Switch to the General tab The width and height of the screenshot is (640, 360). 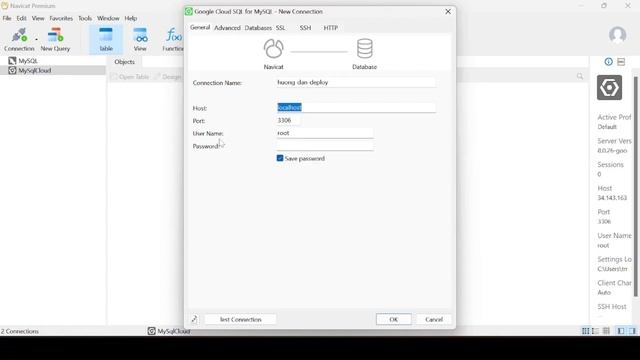[x=200, y=27]
